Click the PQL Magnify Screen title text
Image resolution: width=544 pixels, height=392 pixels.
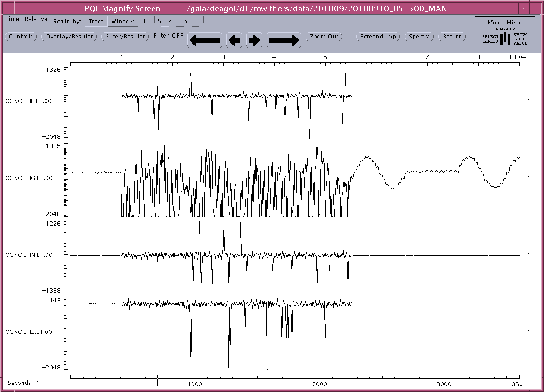[123, 8]
